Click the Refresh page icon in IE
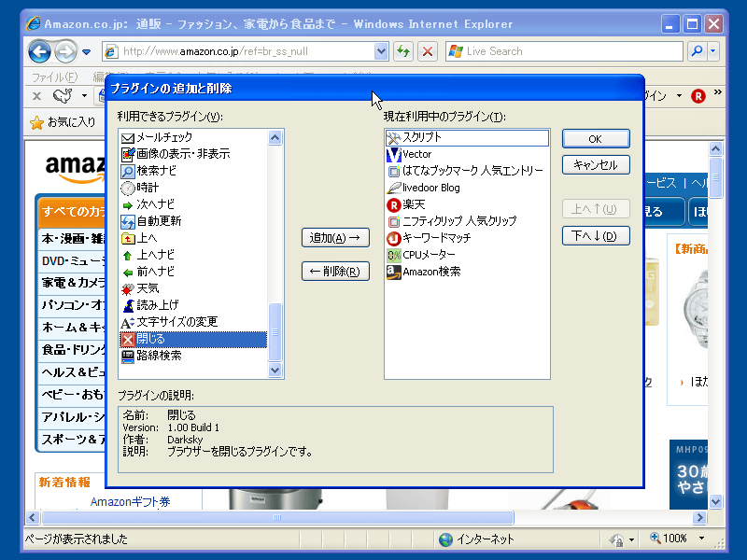 point(403,51)
